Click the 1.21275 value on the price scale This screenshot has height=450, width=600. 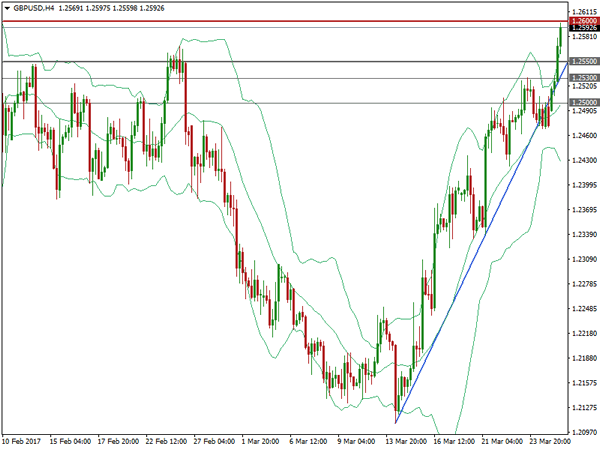pyautogui.click(x=585, y=408)
